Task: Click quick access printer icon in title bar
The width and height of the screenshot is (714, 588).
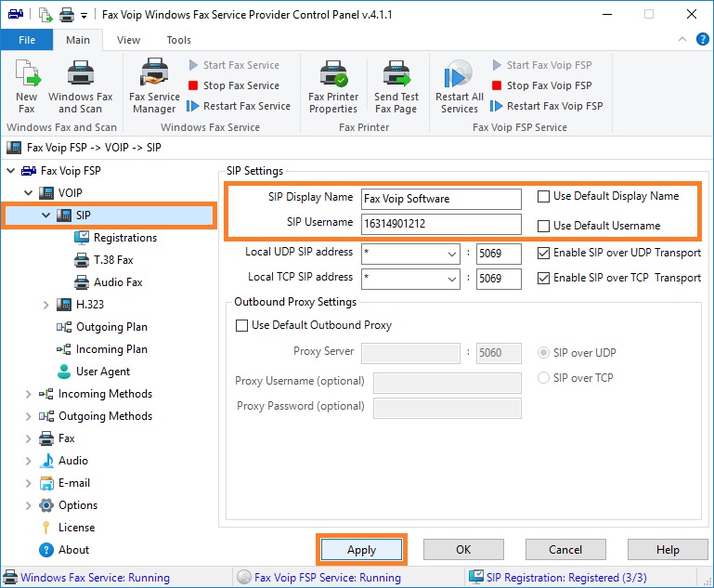Action: pyautogui.click(x=67, y=15)
